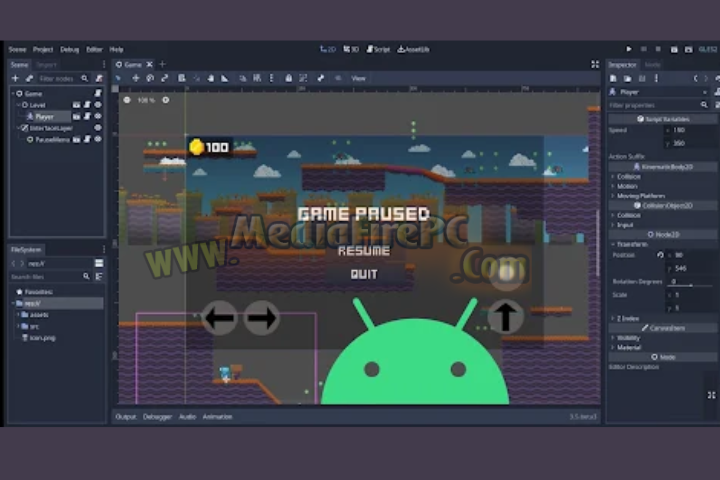Open the script attached to Player node
Viewport: 720px width, 480px height.
[x=87, y=116]
